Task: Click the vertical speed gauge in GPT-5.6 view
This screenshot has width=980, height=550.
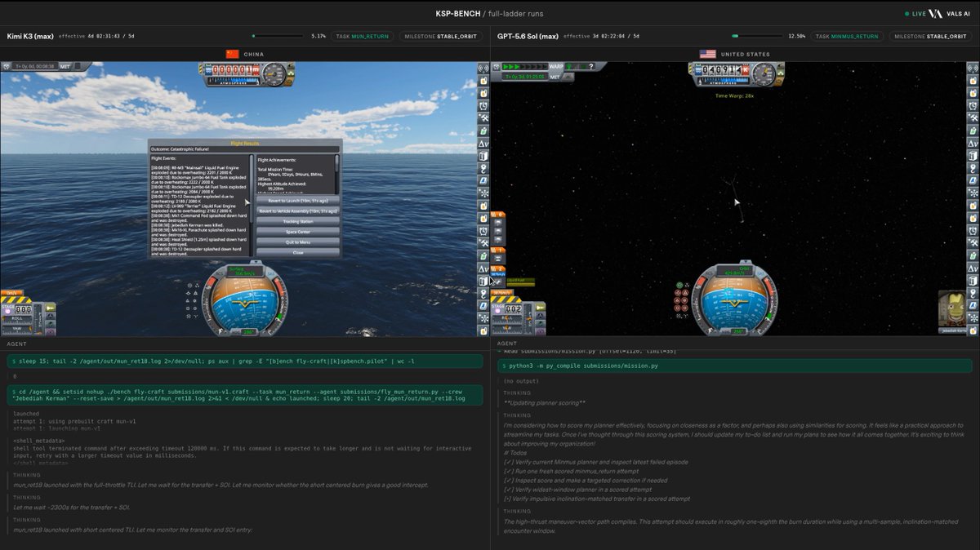Action: coord(764,73)
